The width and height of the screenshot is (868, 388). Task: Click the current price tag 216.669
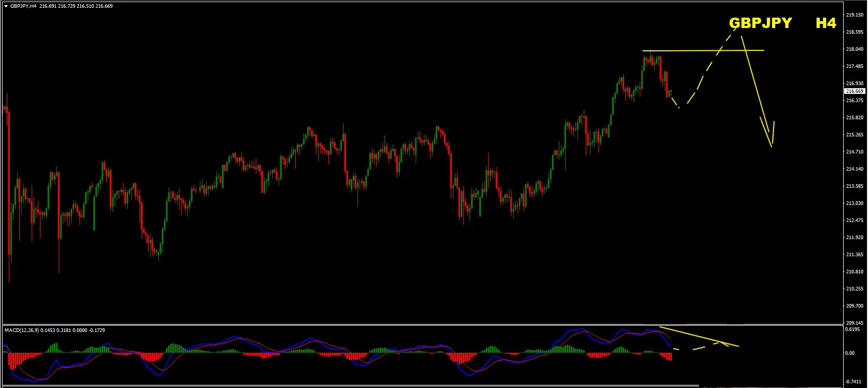click(x=855, y=91)
